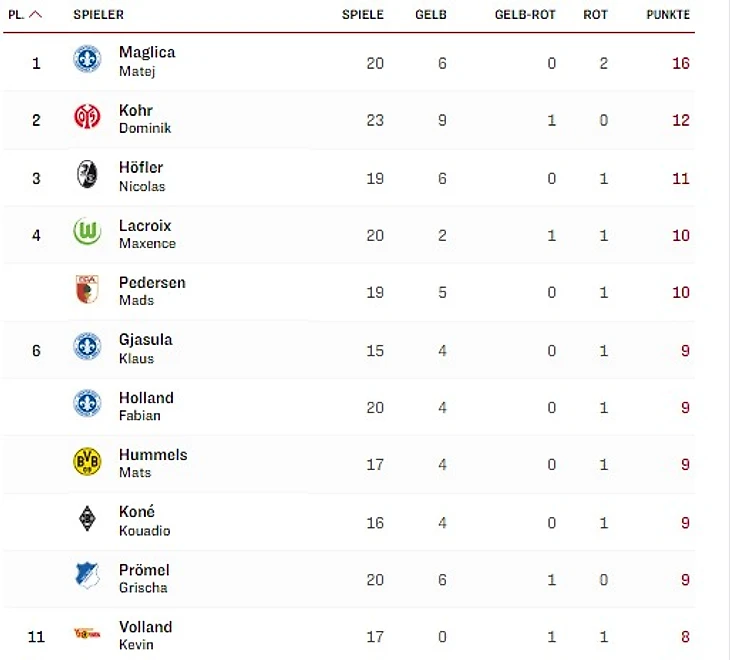Click the Darmstadt crest beside Maglica
Viewport: 730px width, 660px height.
[87, 61]
